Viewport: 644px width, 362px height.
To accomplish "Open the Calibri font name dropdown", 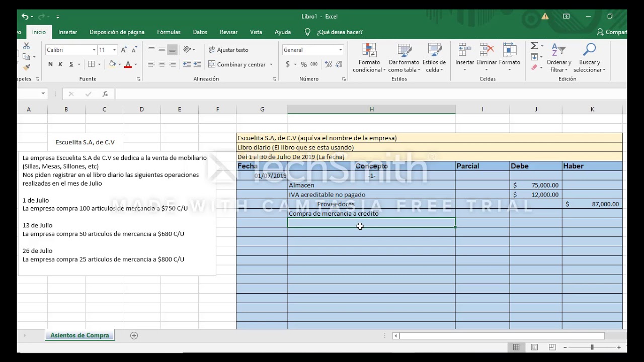I will (x=94, y=50).
